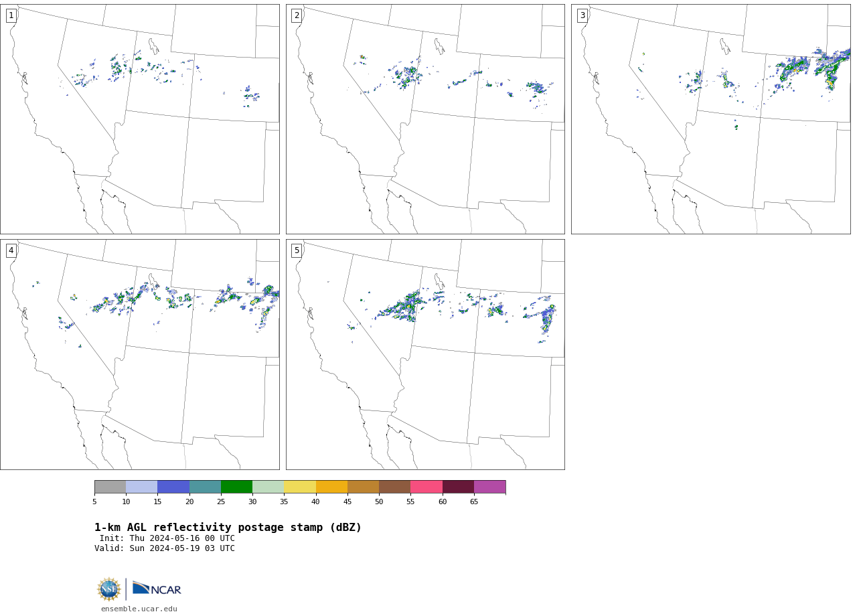Click the colorbar tick label 15
Screen dimensions: 857x616
coord(157,502)
